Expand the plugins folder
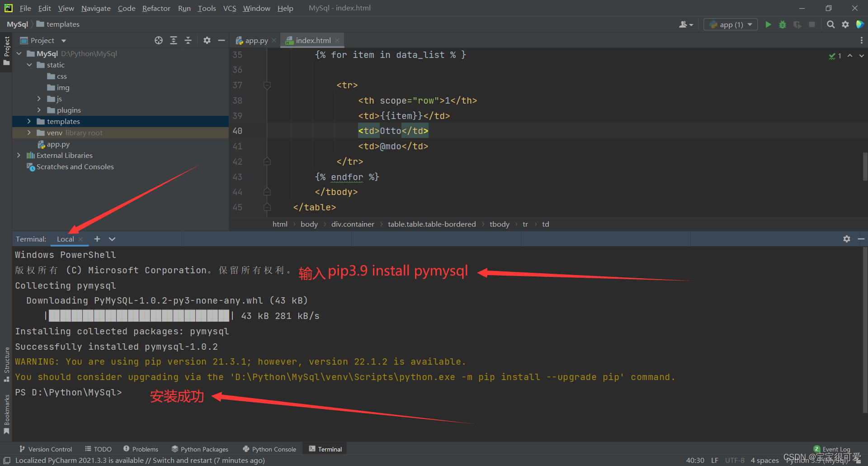The width and height of the screenshot is (868, 466). click(39, 110)
